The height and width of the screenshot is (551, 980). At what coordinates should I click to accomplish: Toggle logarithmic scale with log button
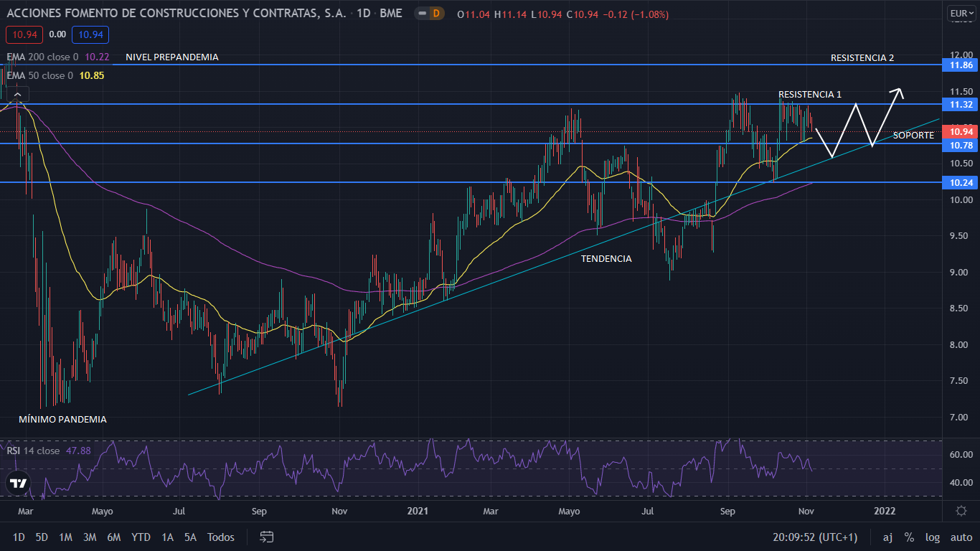pyautogui.click(x=933, y=537)
